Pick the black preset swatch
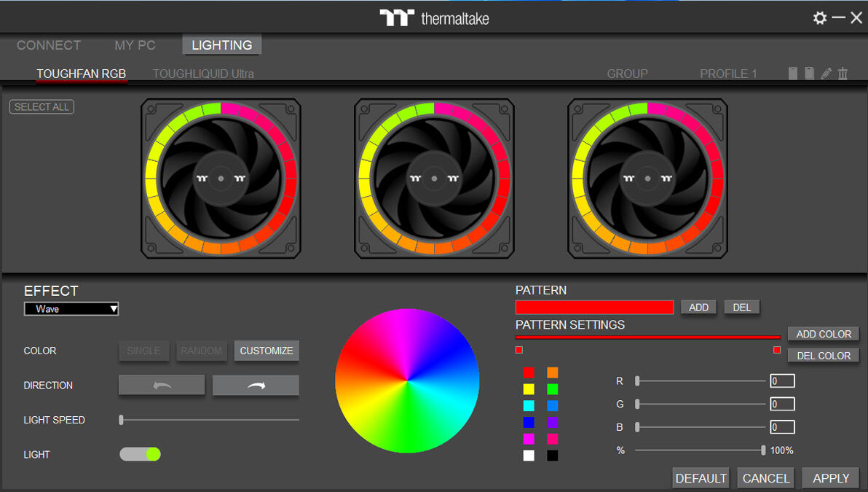The height and width of the screenshot is (492, 868). [553, 456]
